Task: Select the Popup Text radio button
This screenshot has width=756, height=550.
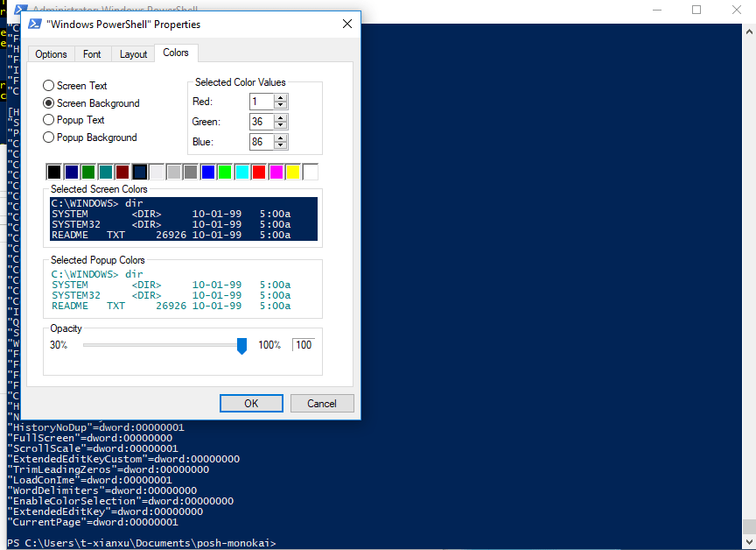Action: (x=46, y=120)
